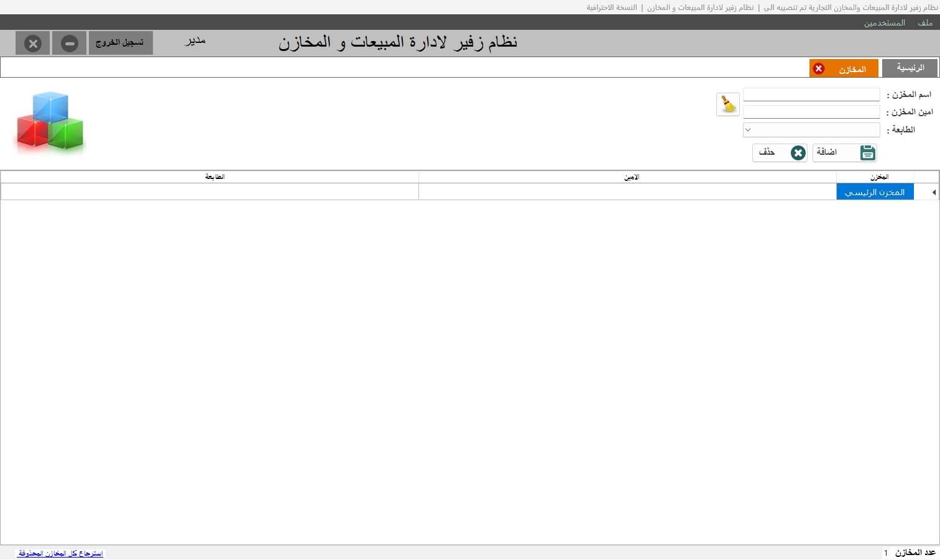Focus the امين المخزن input field
This screenshot has height=560, width=940.
(811, 112)
